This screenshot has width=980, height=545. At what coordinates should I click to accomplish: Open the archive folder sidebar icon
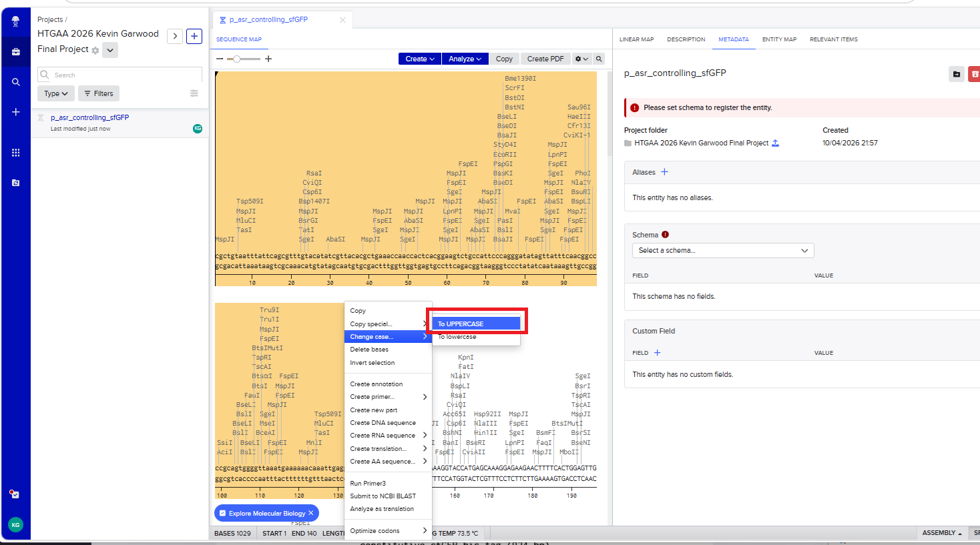click(x=15, y=182)
